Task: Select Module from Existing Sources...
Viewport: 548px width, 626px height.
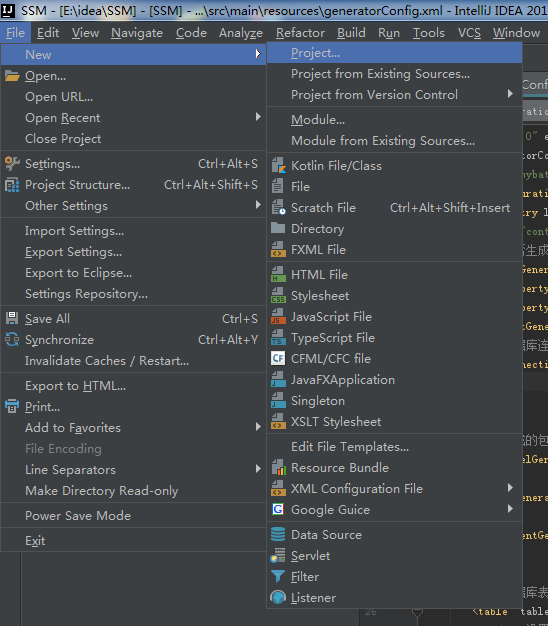Action: pyautogui.click(x=394, y=141)
